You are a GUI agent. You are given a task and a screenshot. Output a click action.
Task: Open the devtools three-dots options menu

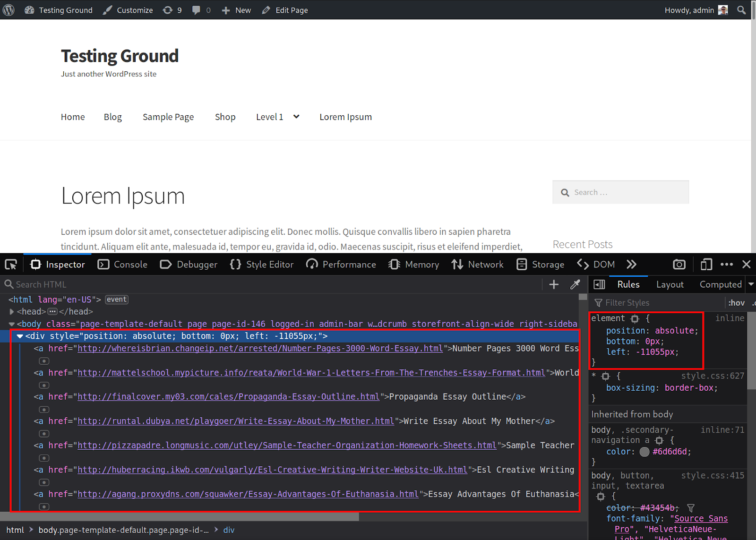click(727, 265)
